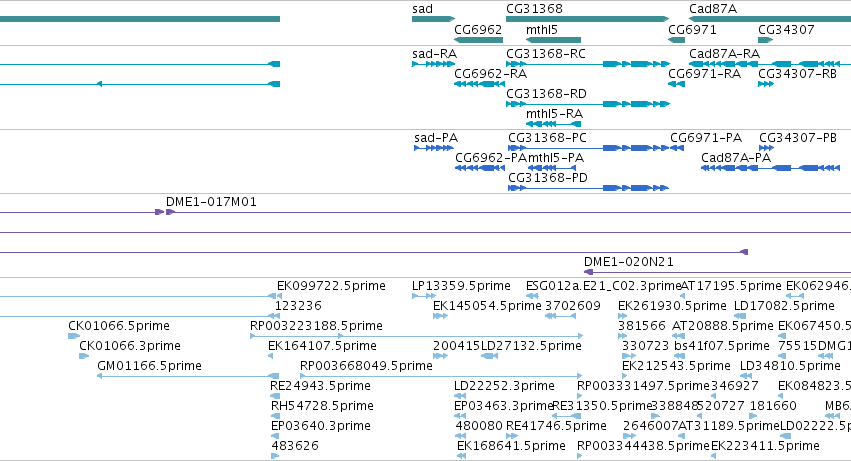The height and width of the screenshot is (461, 851).
Task: Select the CG6971 gene label
Action: [x=692, y=30]
